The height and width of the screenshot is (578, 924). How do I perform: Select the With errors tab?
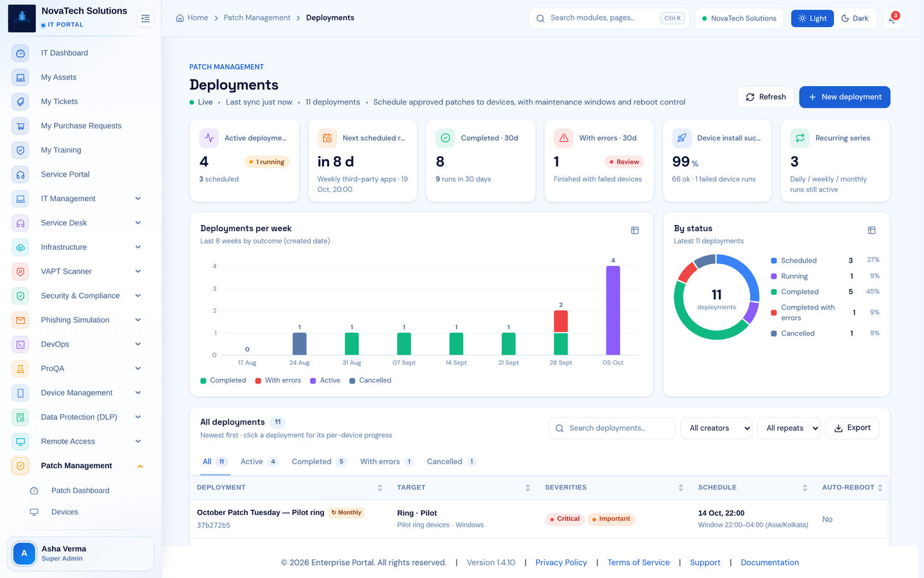(386, 462)
